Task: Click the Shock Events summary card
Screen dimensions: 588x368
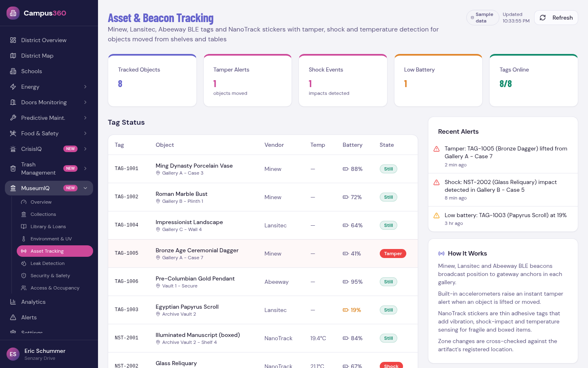Action: [x=343, y=81]
